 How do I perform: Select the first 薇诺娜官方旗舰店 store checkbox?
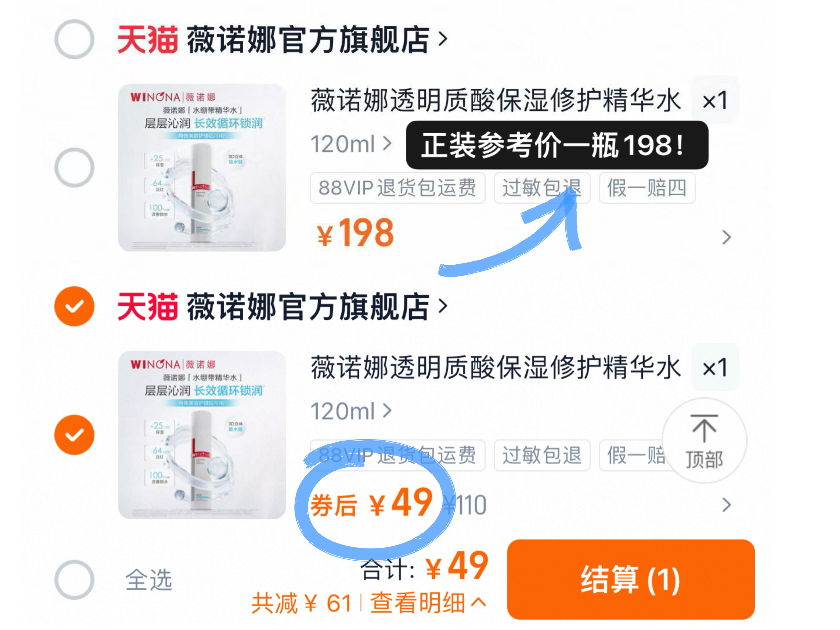[x=74, y=39]
